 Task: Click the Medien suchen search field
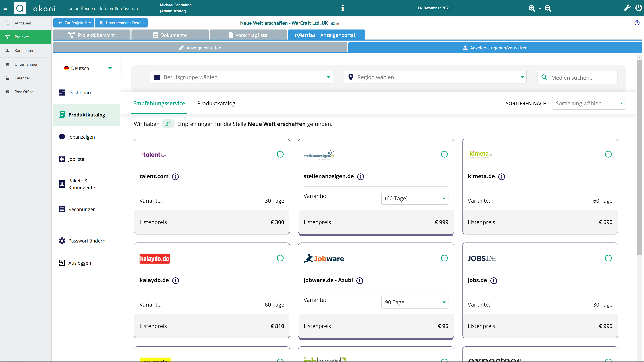(577, 77)
